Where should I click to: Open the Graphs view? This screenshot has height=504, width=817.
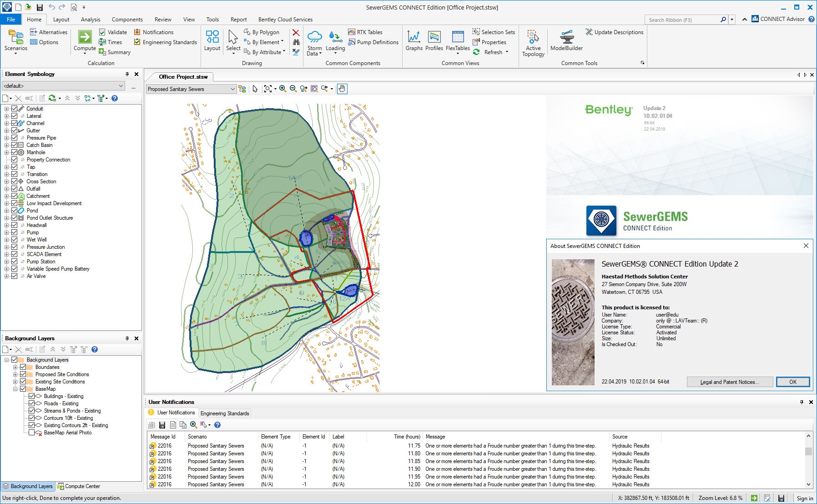click(x=414, y=40)
